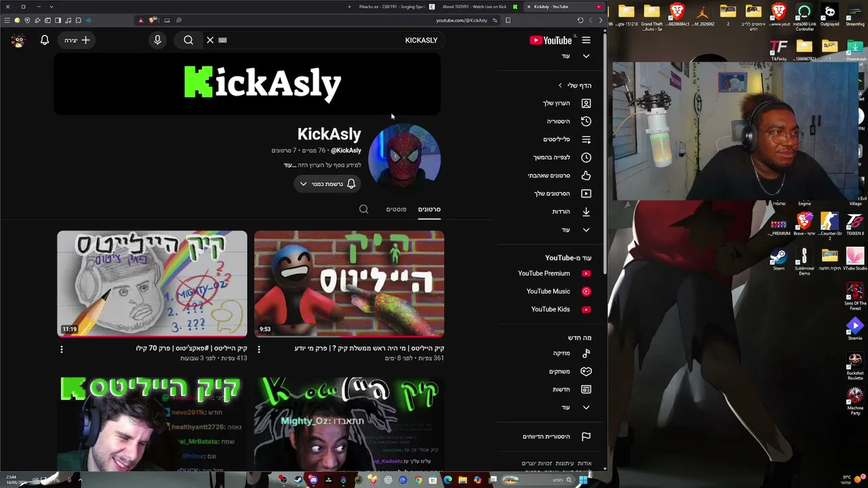The width and height of the screenshot is (868, 488).
Task: Open options menu for 413-views video
Action: (61, 349)
